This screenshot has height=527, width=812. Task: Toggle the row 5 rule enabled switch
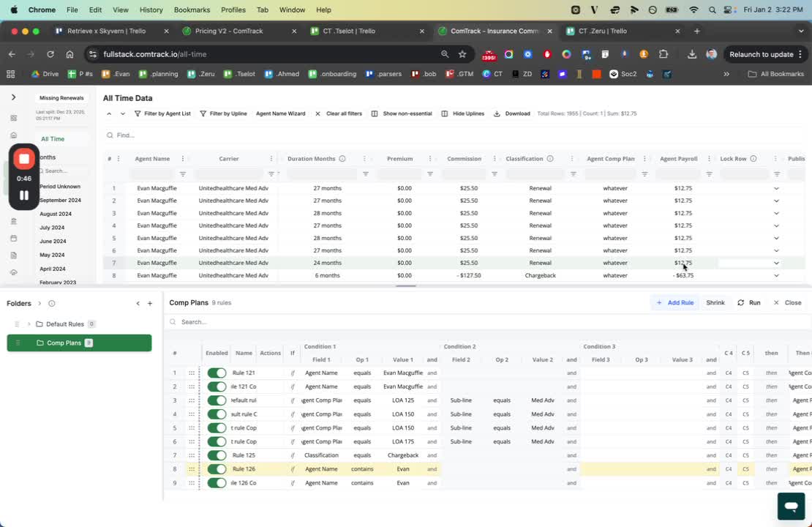pos(217,428)
